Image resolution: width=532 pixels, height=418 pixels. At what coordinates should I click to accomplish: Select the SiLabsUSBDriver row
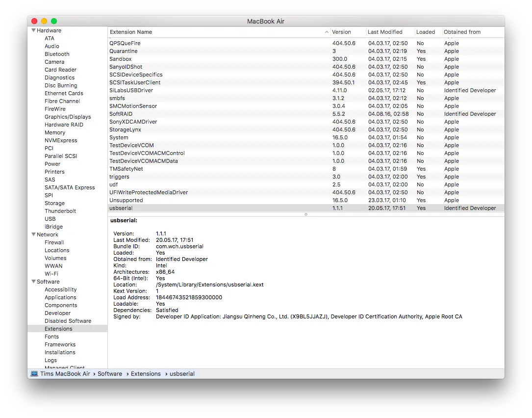[306, 90]
